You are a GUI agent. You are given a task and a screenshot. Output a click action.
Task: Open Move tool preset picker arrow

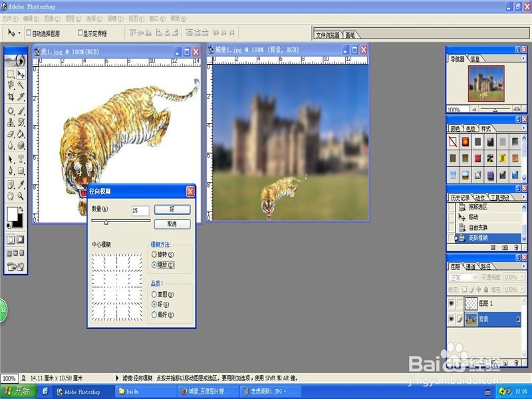coord(19,33)
